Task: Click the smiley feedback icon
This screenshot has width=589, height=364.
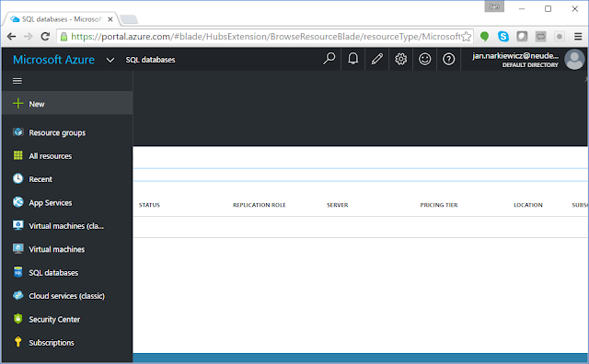Action: [425, 59]
